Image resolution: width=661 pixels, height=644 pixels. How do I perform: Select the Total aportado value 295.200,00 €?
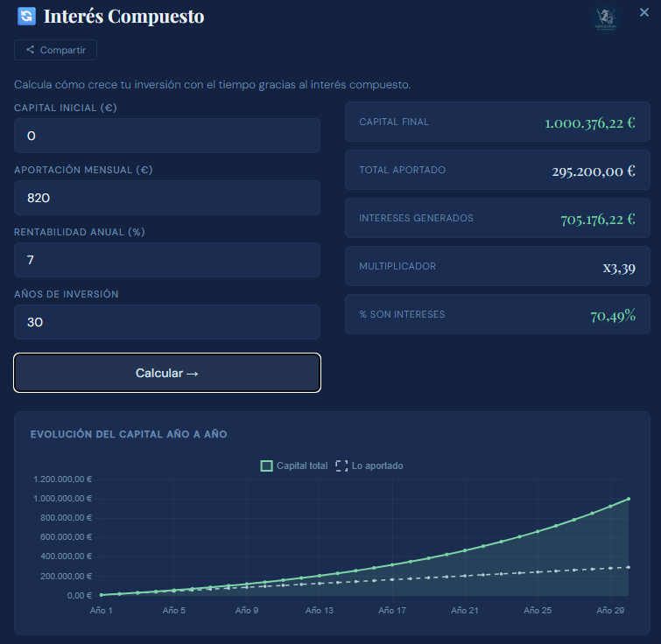594,171
